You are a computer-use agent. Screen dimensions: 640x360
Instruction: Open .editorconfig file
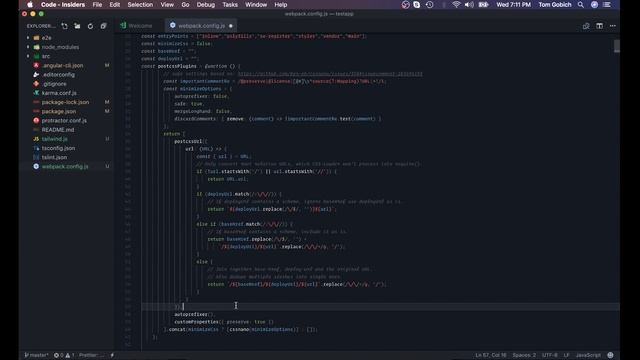[58, 75]
